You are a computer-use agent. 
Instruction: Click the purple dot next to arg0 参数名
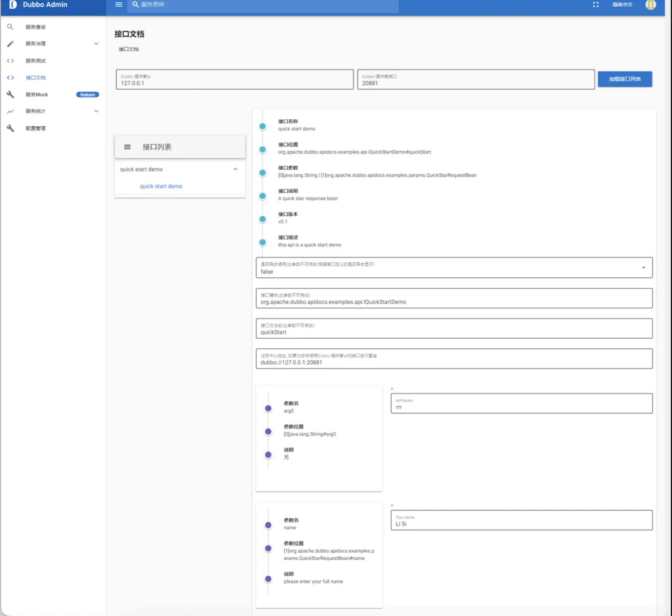click(268, 408)
